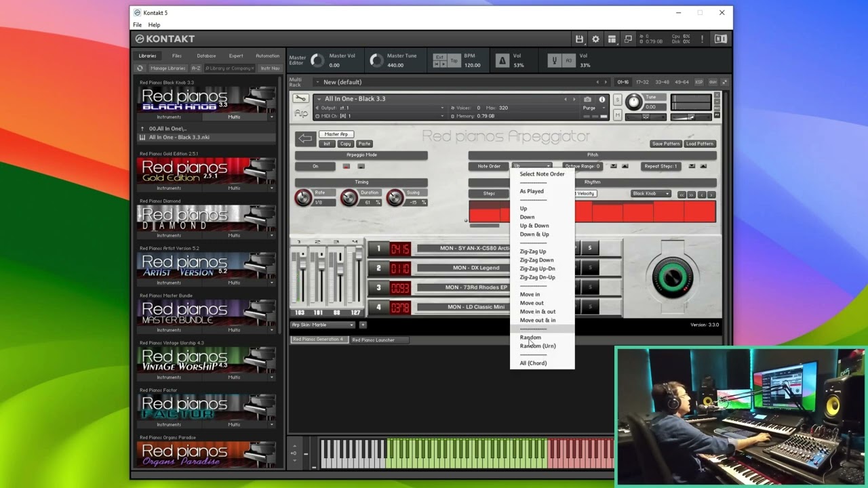Image resolution: width=868 pixels, height=488 pixels.
Task: Show instrument info (i) icon
Action: pyautogui.click(x=601, y=100)
